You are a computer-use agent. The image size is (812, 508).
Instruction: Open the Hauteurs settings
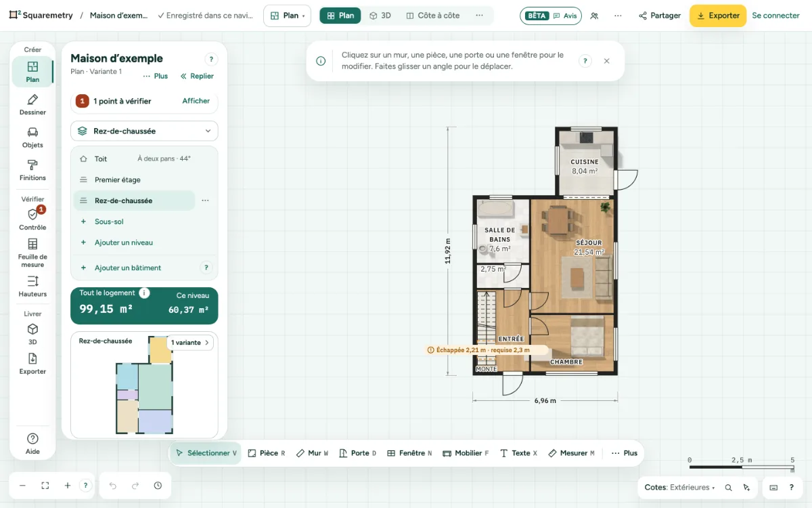pos(32,287)
